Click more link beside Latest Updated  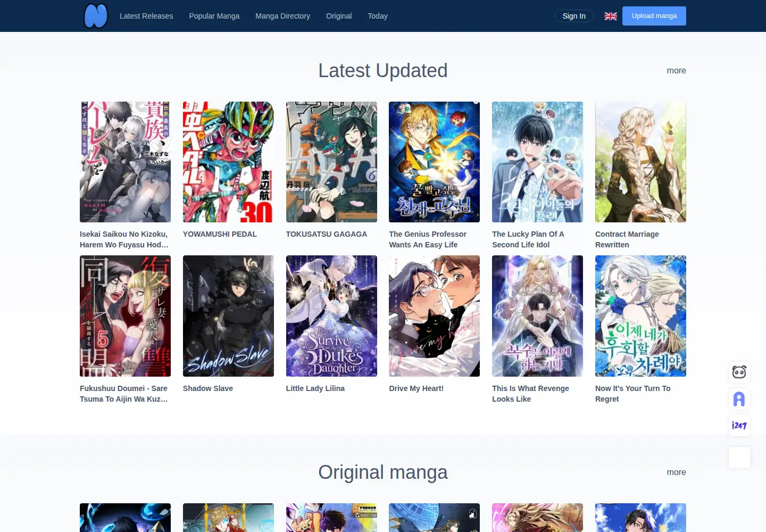[676, 71]
